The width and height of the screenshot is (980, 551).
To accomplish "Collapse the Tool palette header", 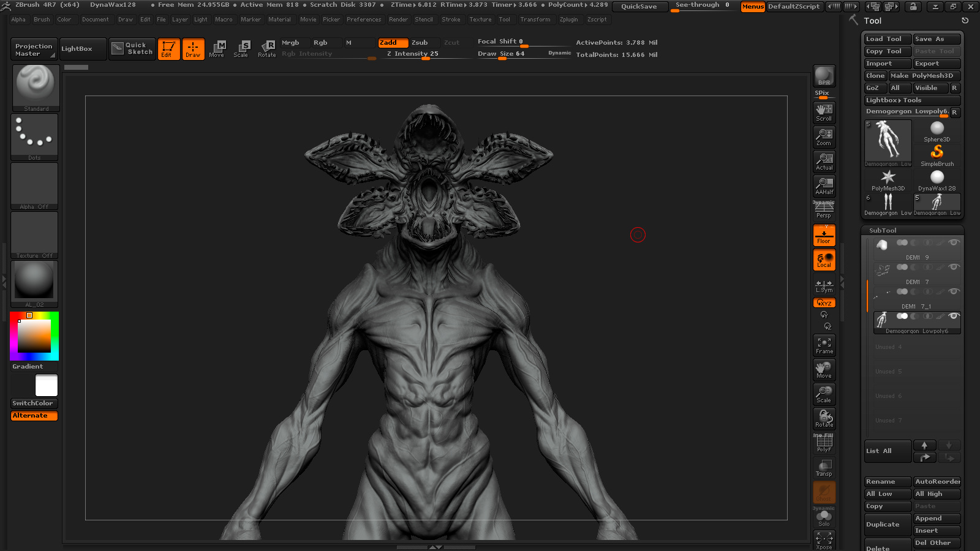I will (x=873, y=21).
